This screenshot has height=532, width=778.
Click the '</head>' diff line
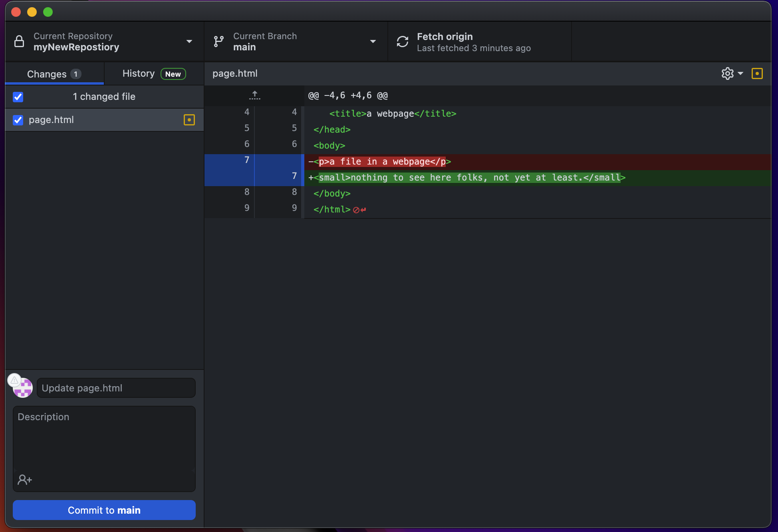click(538, 130)
